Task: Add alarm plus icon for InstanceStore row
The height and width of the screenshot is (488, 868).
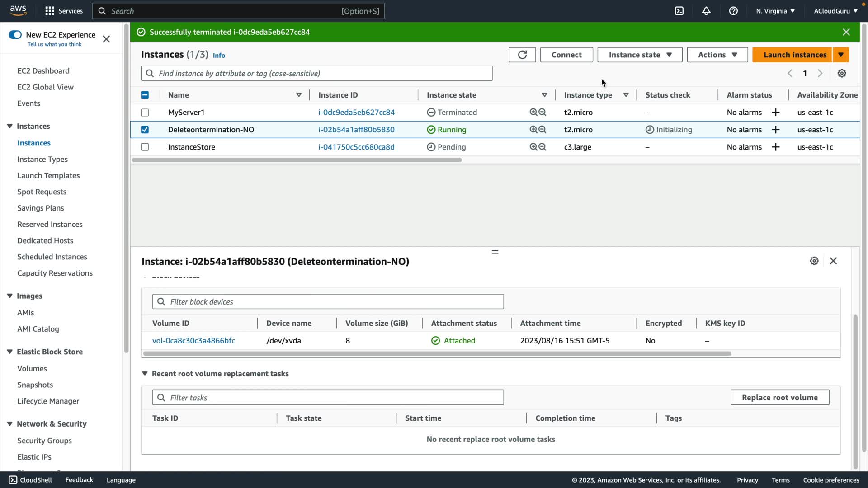Action: click(776, 147)
